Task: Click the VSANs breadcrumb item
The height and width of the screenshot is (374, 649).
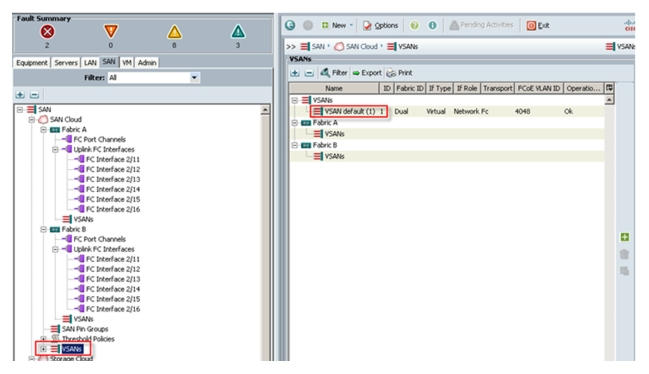Action: (403, 46)
